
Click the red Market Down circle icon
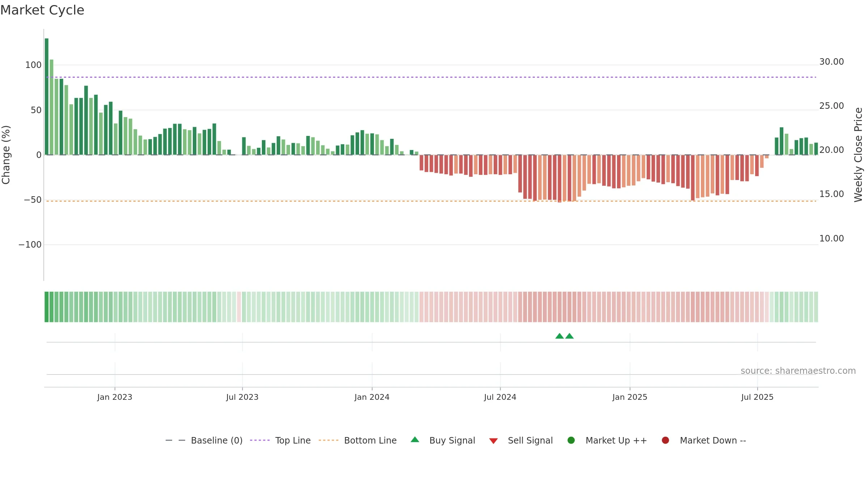pyautogui.click(x=665, y=440)
